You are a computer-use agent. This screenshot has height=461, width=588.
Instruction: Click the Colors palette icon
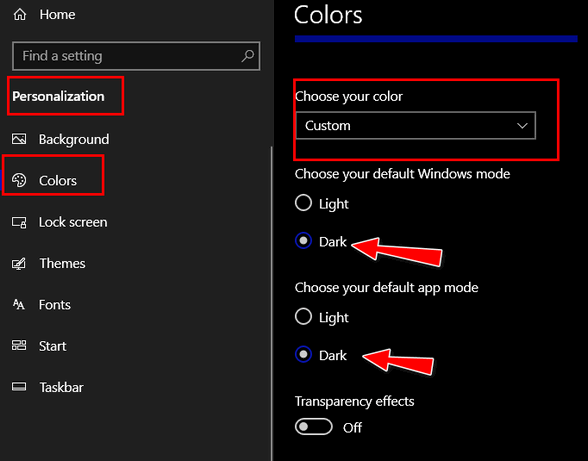(x=19, y=180)
